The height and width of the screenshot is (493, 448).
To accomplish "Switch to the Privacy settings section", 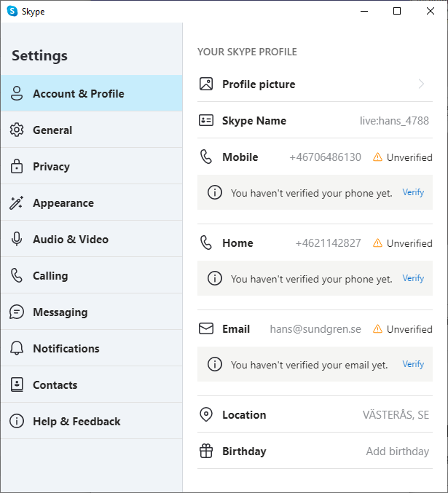I will (x=92, y=166).
